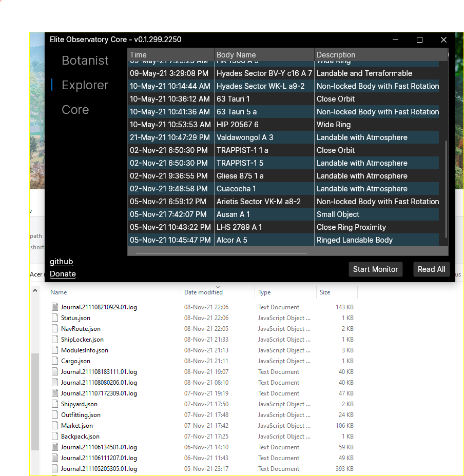Click the Market.json file icon

55,426
